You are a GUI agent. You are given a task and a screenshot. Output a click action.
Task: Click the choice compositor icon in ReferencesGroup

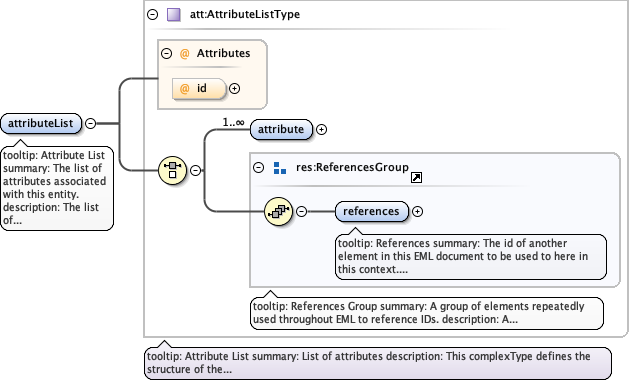(x=278, y=211)
